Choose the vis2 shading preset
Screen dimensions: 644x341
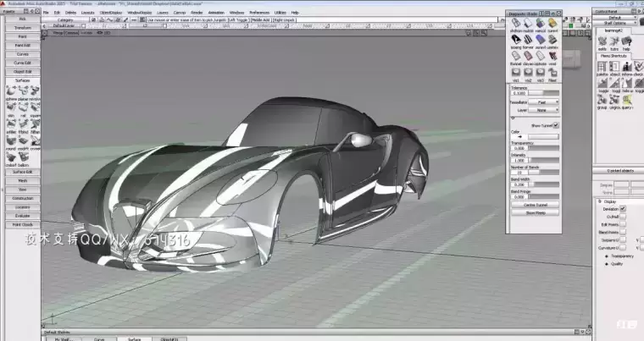coord(528,73)
